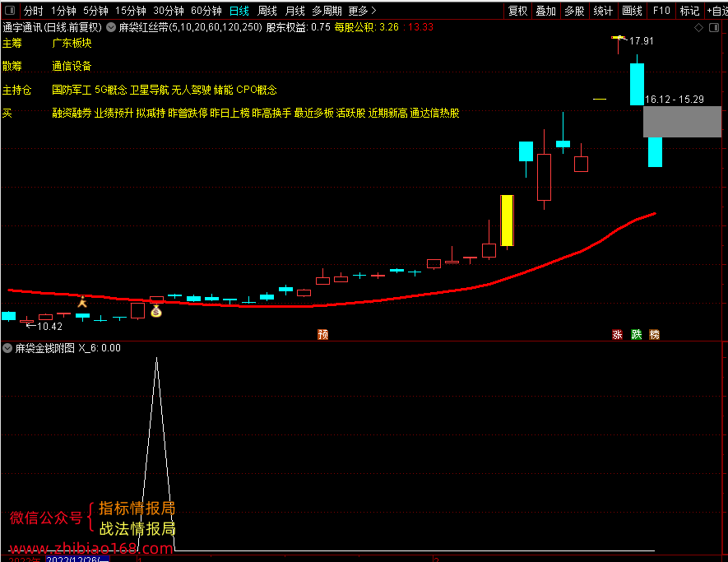Click the 10.42 low price label
The image size is (728, 562).
[49, 327]
